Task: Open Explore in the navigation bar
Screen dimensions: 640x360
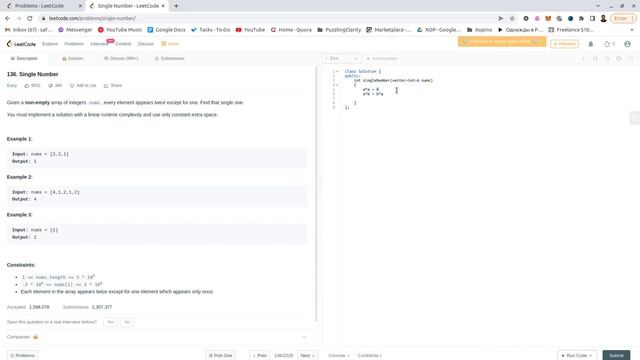Action: (x=50, y=44)
